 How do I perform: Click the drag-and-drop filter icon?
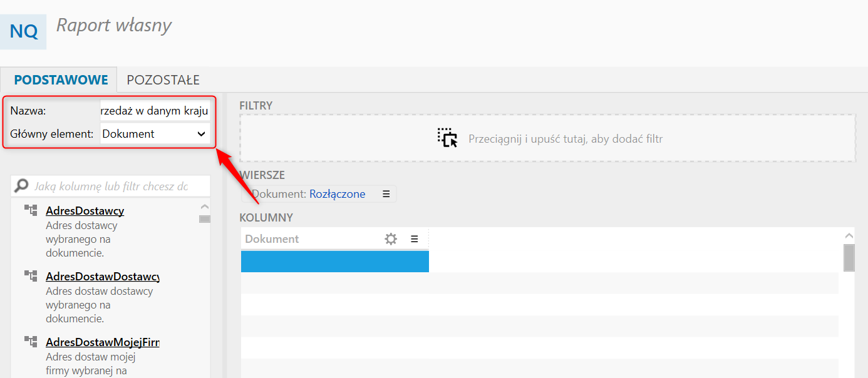(448, 138)
